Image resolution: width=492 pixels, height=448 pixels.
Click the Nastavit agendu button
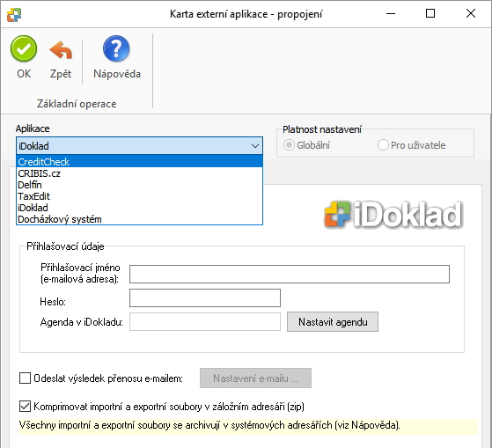pyautogui.click(x=333, y=322)
